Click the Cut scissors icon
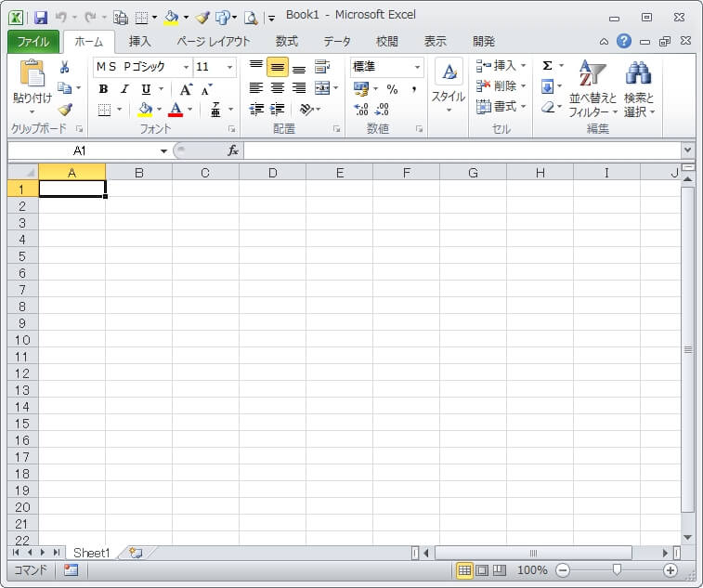This screenshot has height=588, width=703. 64,67
